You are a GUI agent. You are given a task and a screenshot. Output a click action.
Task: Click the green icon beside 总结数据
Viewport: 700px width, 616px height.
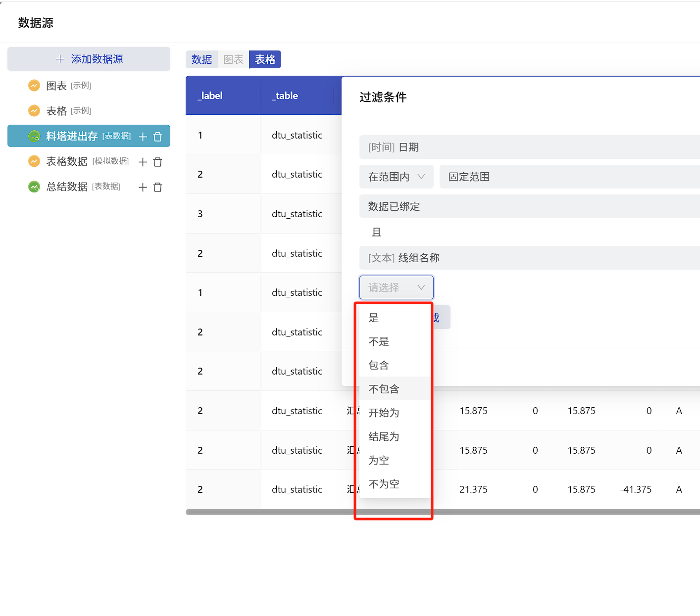coord(34,187)
